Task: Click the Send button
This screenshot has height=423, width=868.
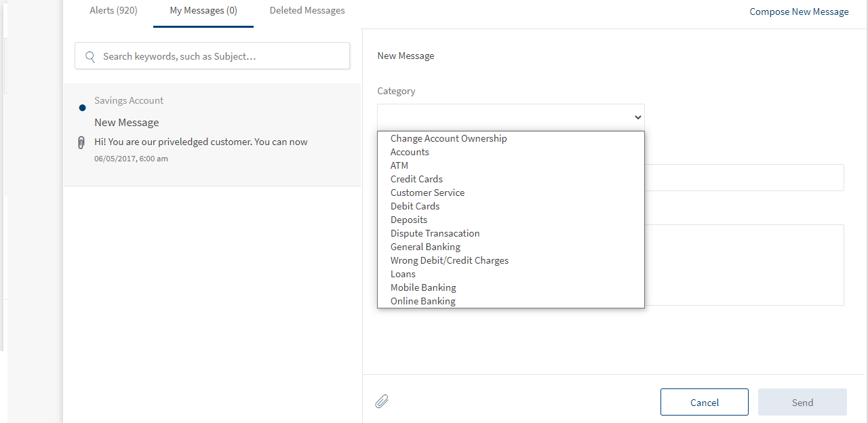Action: (802, 402)
